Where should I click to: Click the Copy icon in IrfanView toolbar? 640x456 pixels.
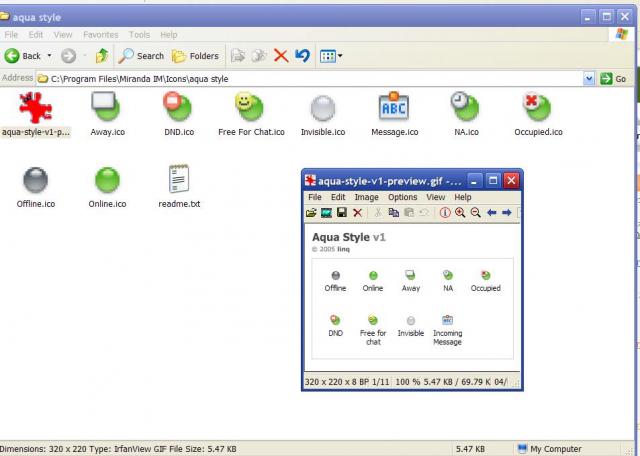click(x=393, y=213)
